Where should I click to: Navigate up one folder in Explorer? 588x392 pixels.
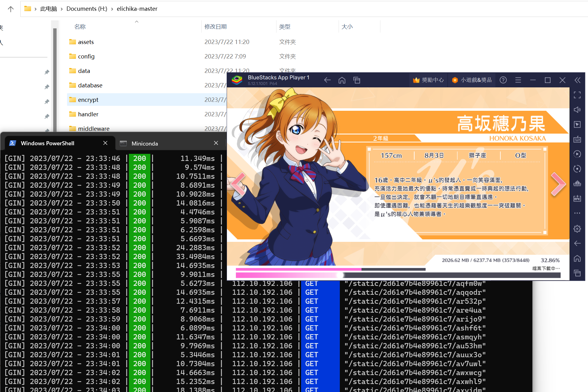click(11, 9)
